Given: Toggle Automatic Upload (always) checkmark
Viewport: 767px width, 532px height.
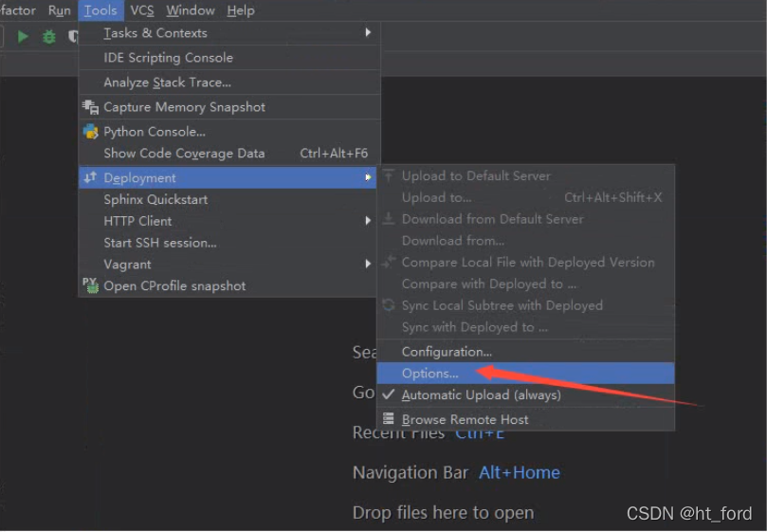Looking at the screenshot, I should pyautogui.click(x=389, y=394).
